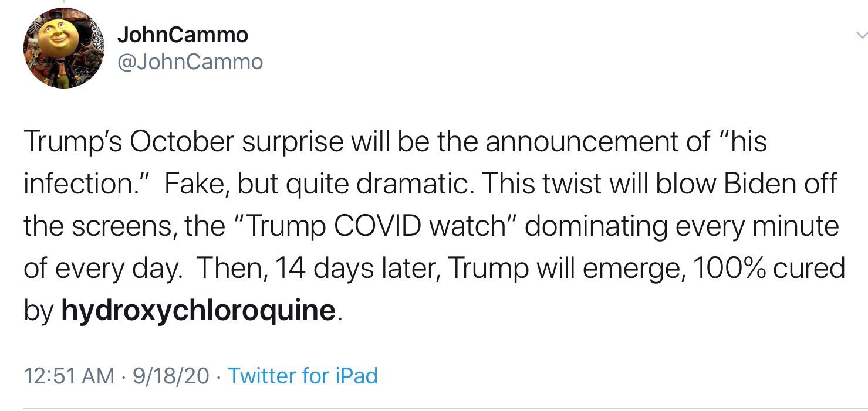Image resolution: width=868 pixels, height=411 pixels.
Task: Open the tweet options chevron menu
Action: [x=860, y=36]
